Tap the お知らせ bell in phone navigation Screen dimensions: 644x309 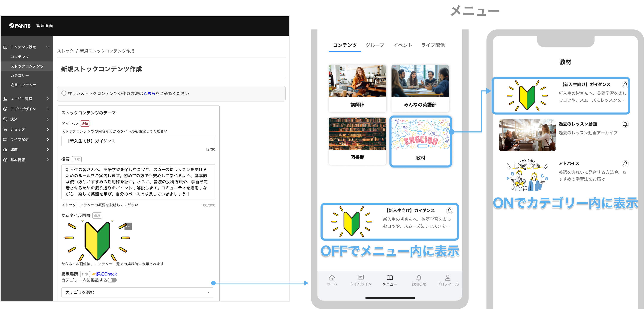pyautogui.click(x=419, y=278)
